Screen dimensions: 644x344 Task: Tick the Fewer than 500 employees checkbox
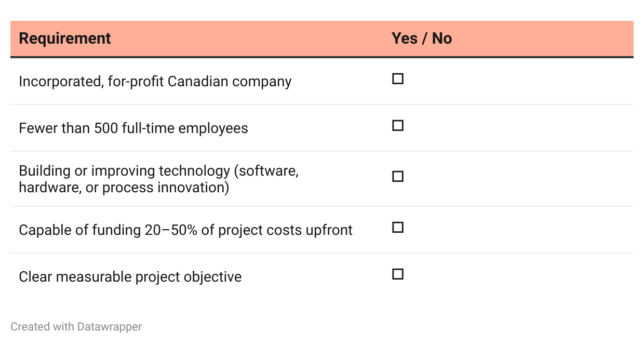click(x=398, y=126)
